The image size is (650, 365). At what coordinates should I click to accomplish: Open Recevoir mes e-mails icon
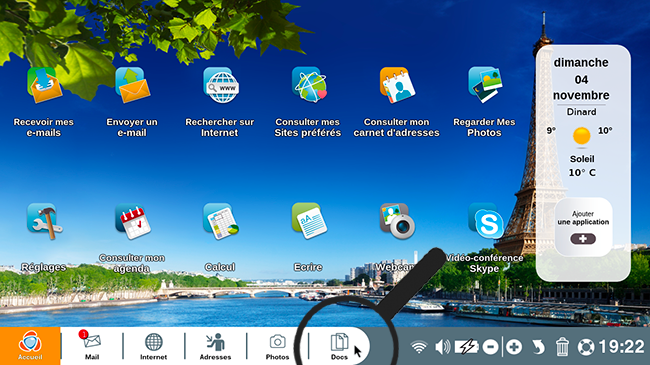(x=44, y=85)
